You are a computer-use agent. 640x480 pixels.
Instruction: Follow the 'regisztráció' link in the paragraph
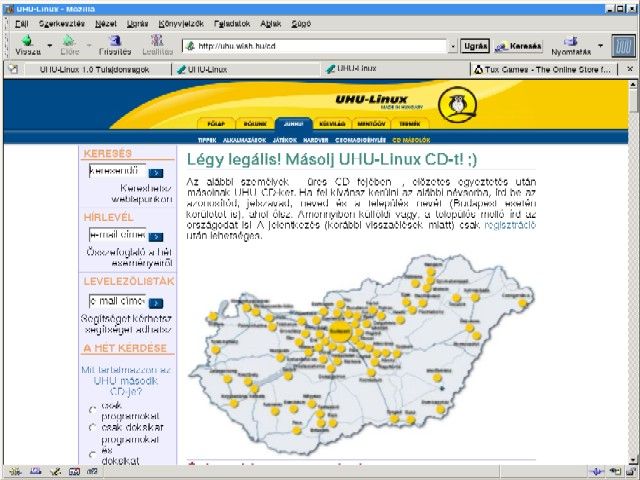point(510,225)
